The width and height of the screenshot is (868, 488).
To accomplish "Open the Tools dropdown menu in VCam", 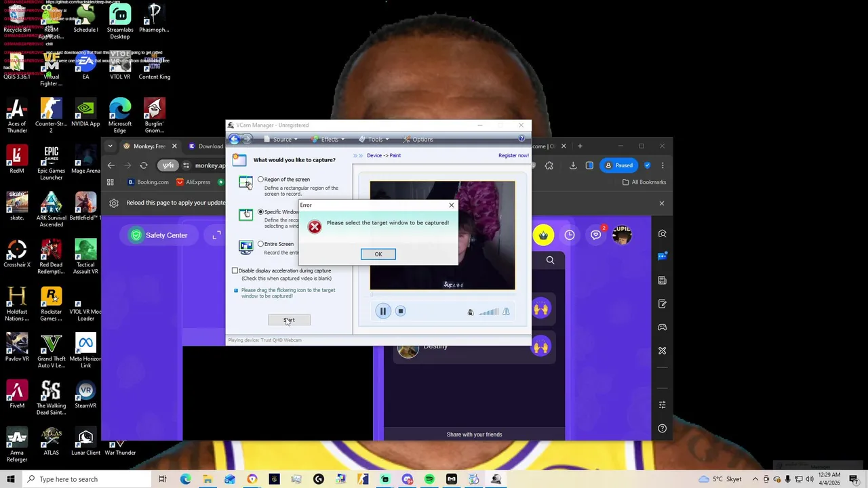I will click(x=375, y=140).
